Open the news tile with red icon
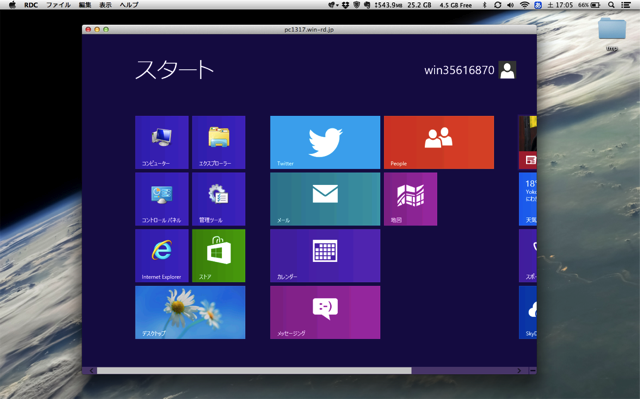Viewport: 640px width, 399px height. [528, 142]
